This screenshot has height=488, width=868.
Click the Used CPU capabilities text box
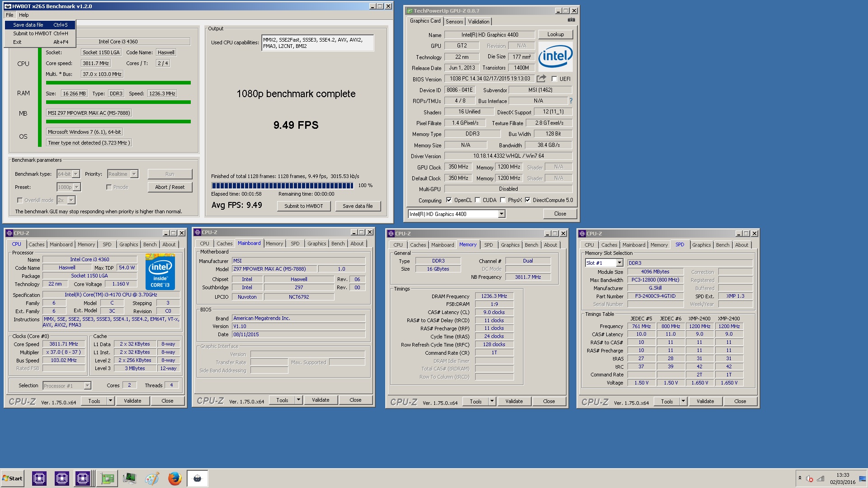click(318, 43)
